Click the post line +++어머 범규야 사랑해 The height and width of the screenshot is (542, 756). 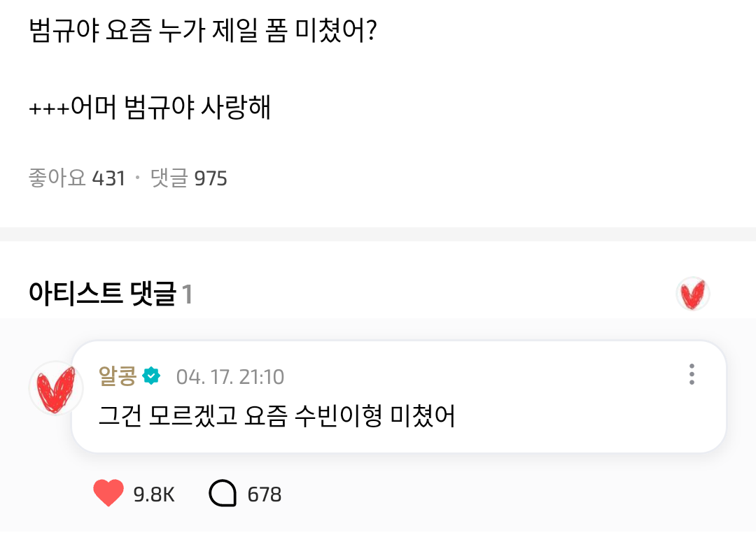click(x=150, y=108)
